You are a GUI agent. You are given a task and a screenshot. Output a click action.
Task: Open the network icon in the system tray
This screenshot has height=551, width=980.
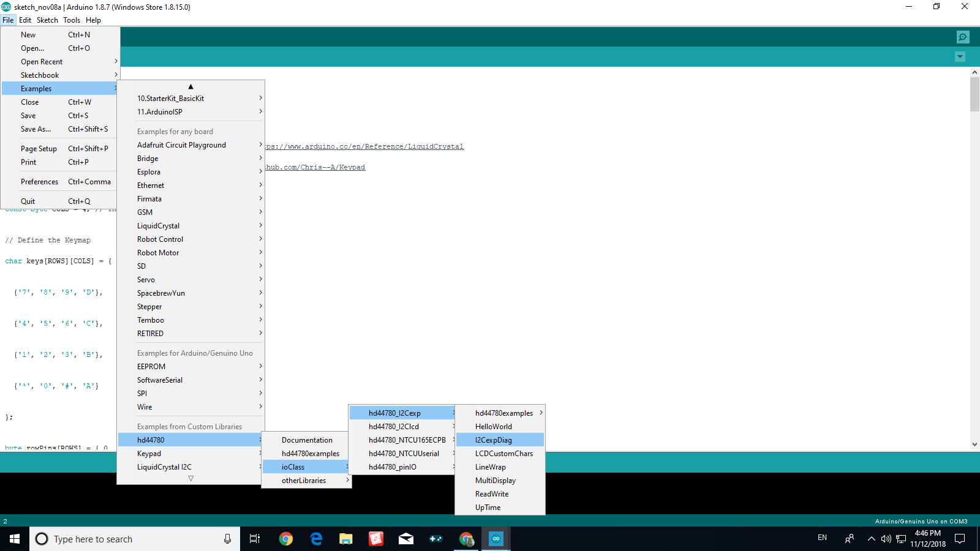tap(901, 539)
